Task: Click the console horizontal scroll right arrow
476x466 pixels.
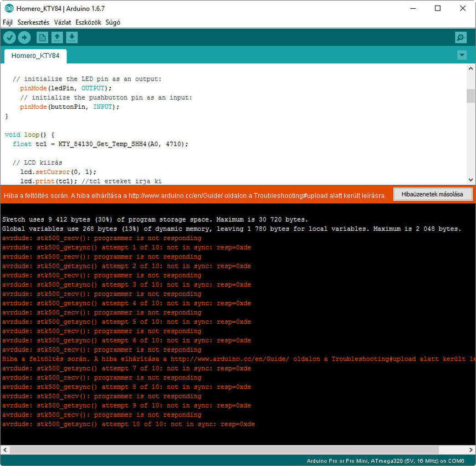Action: click(x=471, y=450)
